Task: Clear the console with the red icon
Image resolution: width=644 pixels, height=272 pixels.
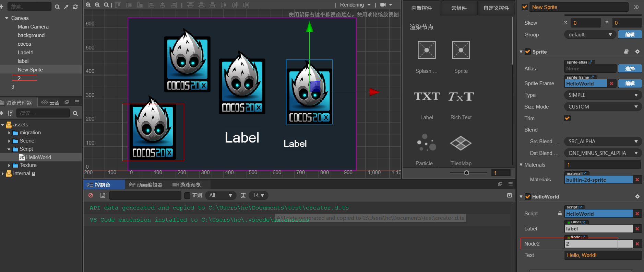Action: [91, 195]
